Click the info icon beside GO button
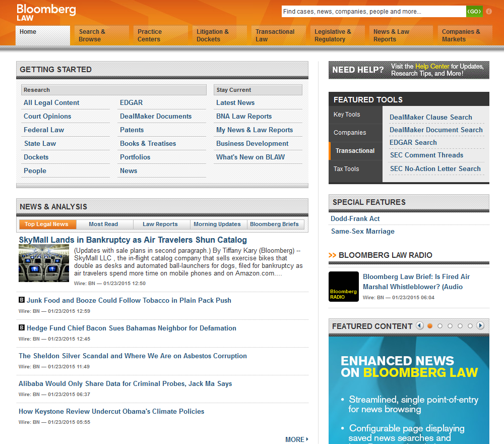The height and width of the screenshot is (444, 504). tap(489, 11)
